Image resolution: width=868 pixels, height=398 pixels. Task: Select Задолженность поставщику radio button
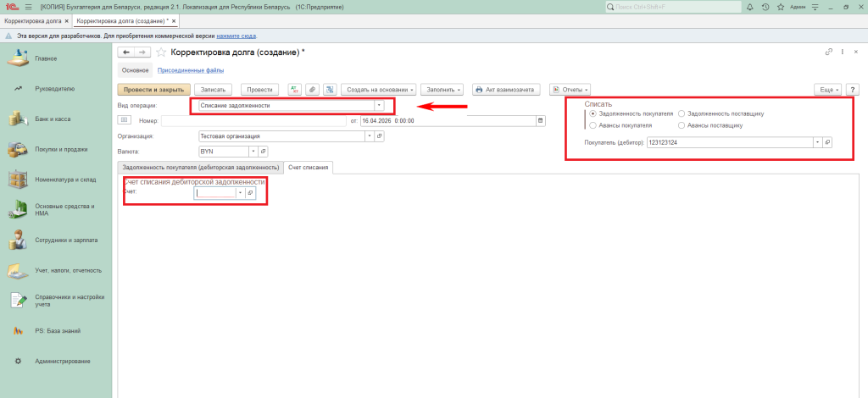coord(682,113)
